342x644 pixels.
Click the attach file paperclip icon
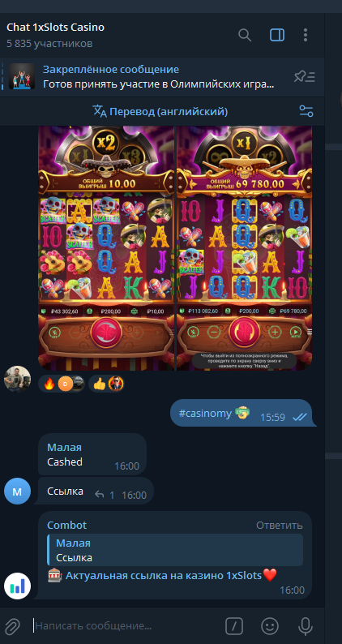(12, 626)
